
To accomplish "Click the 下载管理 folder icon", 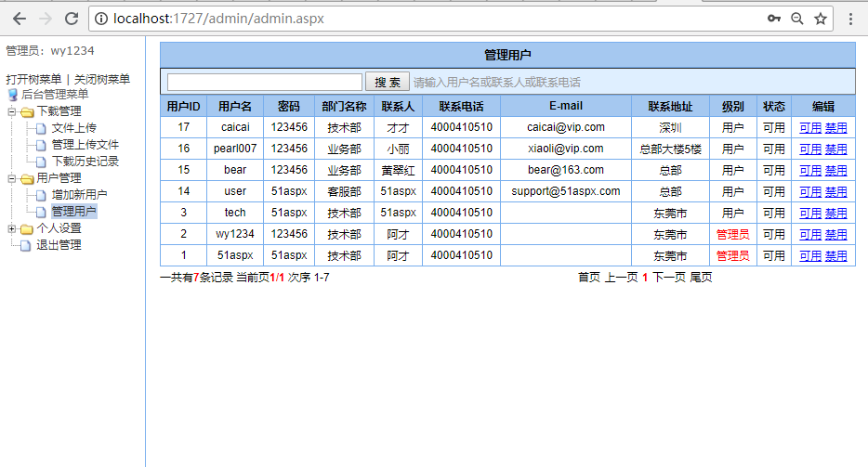I will pos(27,111).
